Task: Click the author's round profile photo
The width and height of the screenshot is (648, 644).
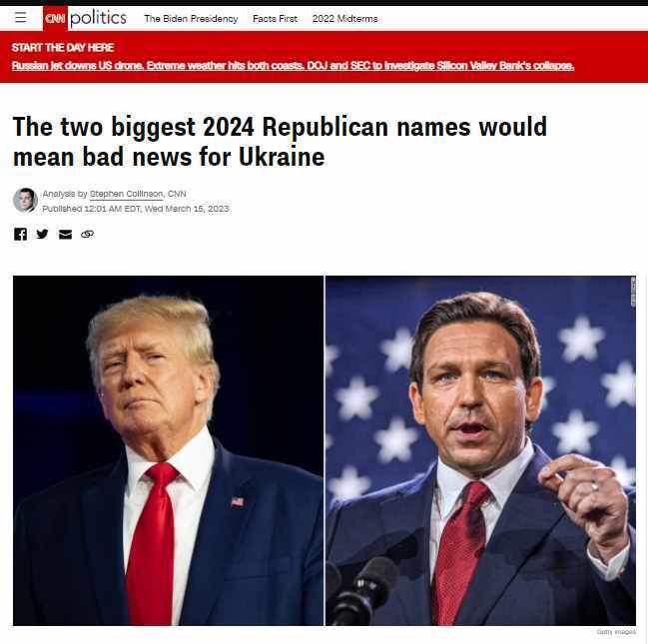Action: pos(25,200)
